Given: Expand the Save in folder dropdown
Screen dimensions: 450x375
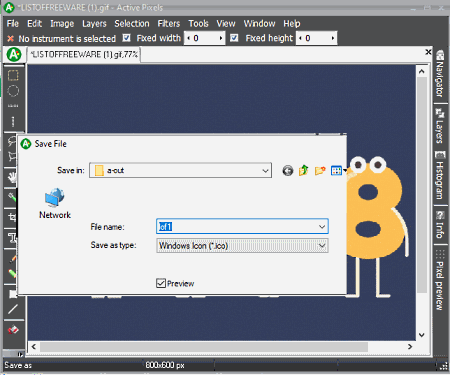Looking at the screenshot, I should pos(265,171).
